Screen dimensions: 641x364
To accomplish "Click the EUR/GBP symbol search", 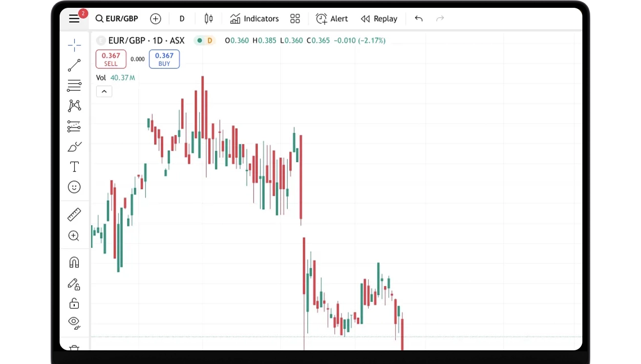I will [x=117, y=19].
